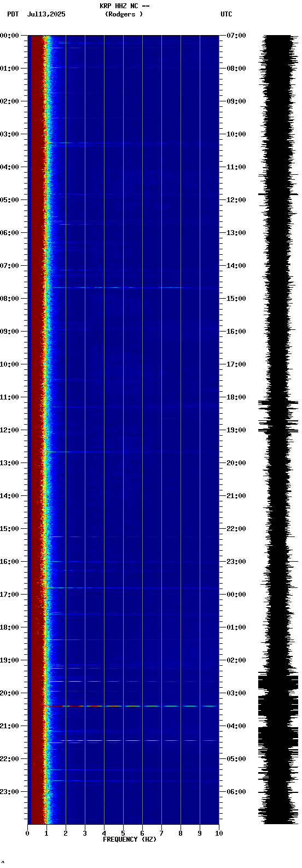This screenshot has height=868, width=302.
Task: Click the frequency axis tick '0'
Action: [x=27, y=833]
